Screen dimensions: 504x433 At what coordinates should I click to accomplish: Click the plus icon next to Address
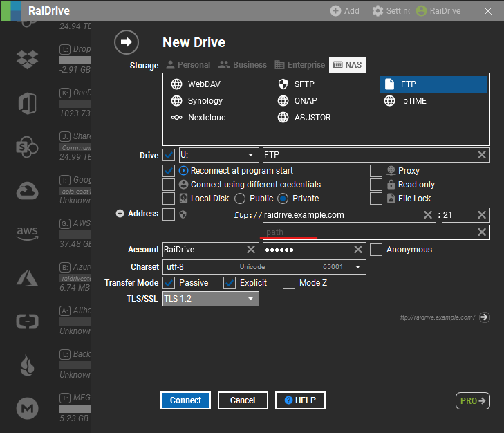pyautogui.click(x=120, y=214)
